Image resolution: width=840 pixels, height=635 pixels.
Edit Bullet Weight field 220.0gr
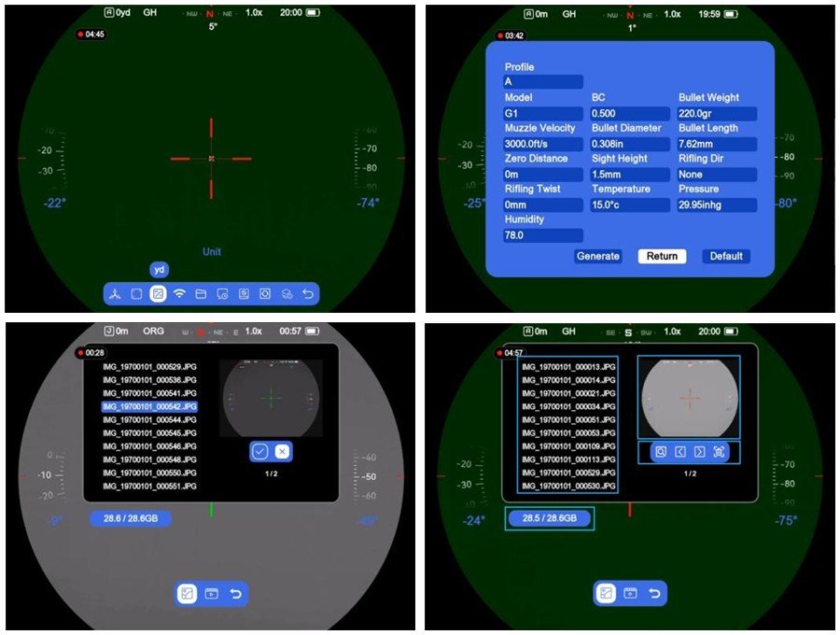pyautogui.click(x=718, y=114)
